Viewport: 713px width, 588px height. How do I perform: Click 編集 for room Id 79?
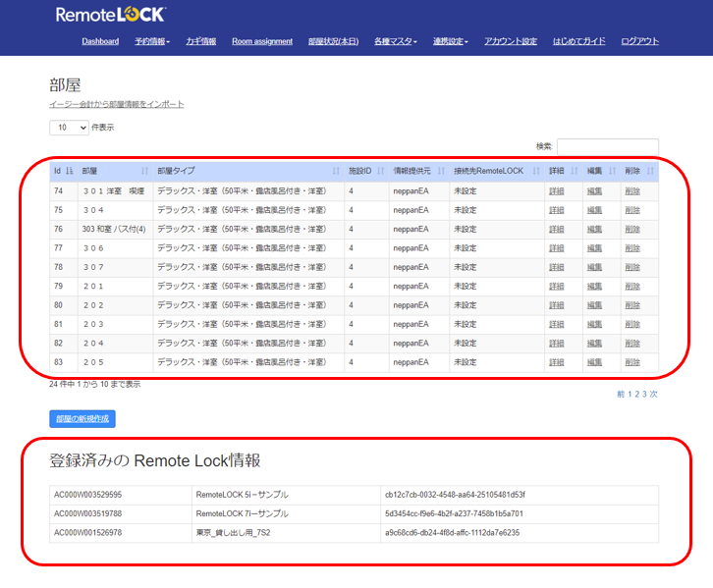click(x=594, y=287)
